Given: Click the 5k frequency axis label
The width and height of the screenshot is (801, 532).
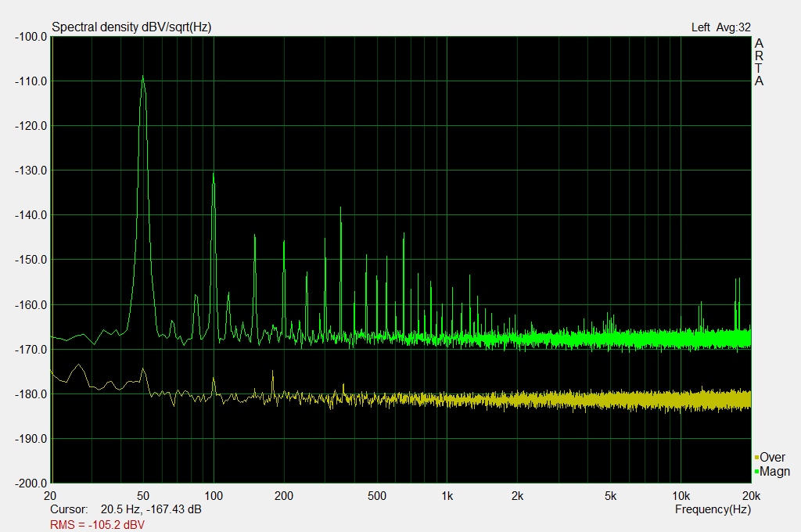Looking at the screenshot, I should click(610, 496).
